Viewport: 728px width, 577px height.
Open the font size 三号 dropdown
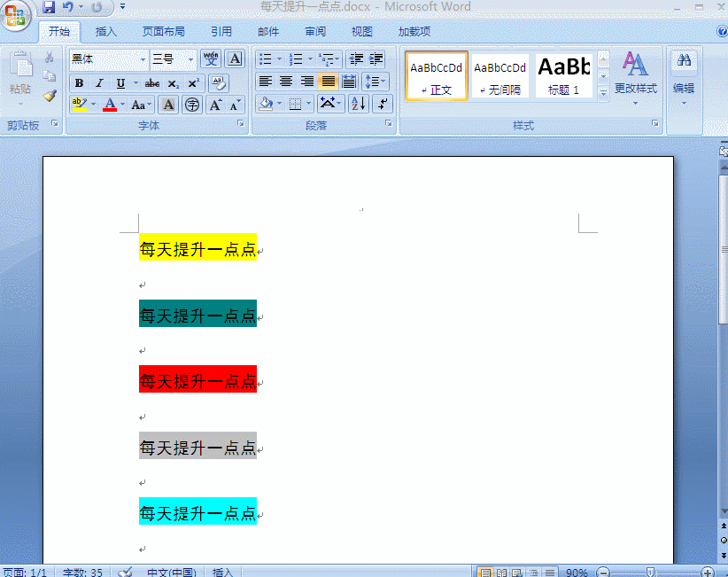(190, 59)
